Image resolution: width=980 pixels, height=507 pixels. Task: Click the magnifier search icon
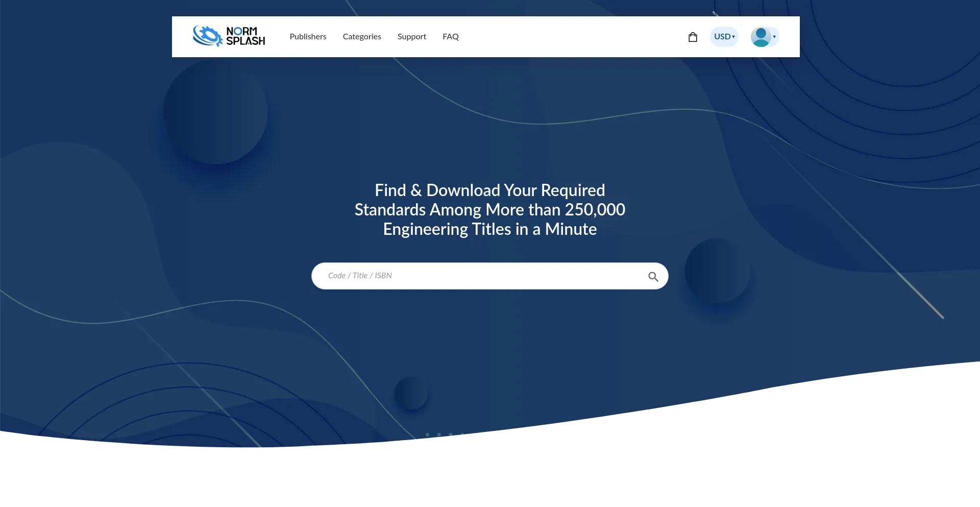[653, 276]
